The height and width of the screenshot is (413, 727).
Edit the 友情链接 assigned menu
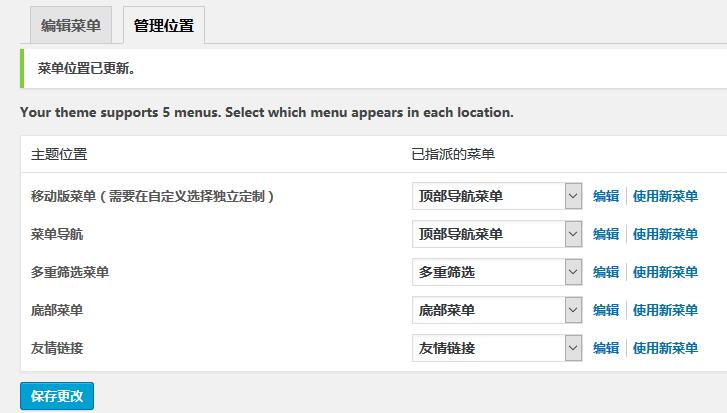[606, 348]
